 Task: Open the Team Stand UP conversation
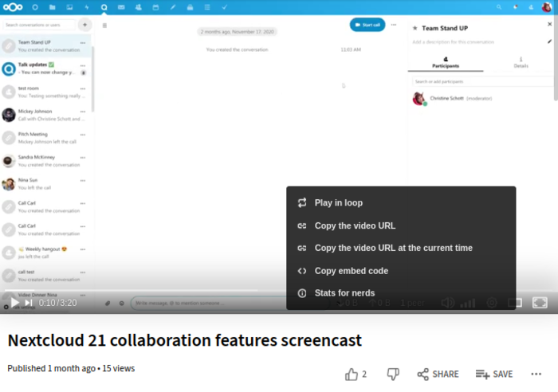pos(45,46)
